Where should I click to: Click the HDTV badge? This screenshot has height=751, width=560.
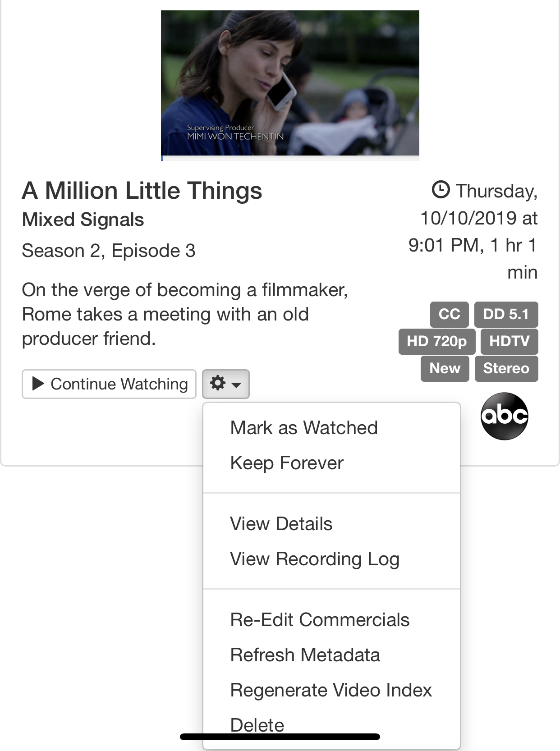509,341
